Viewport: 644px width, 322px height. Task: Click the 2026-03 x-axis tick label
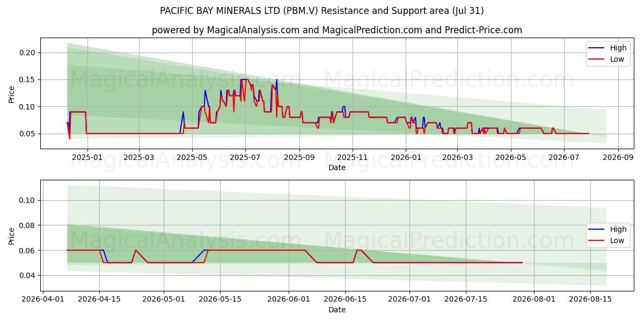click(457, 157)
